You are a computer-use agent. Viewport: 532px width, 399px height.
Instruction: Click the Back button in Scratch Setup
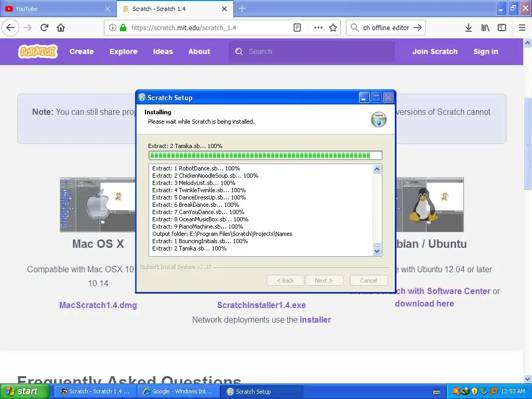pyautogui.click(x=286, y=281)
